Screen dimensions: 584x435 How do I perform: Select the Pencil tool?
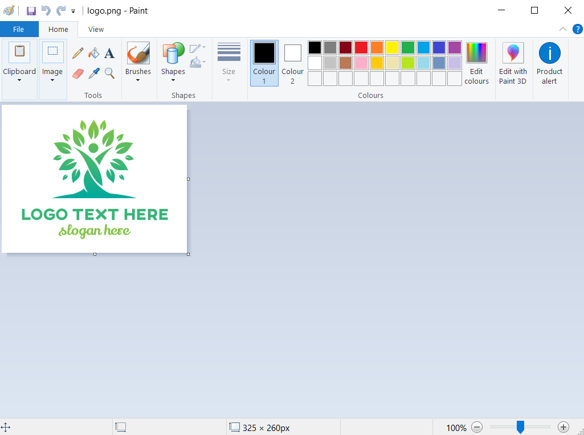pyautogui.click(x=77, y=53)
